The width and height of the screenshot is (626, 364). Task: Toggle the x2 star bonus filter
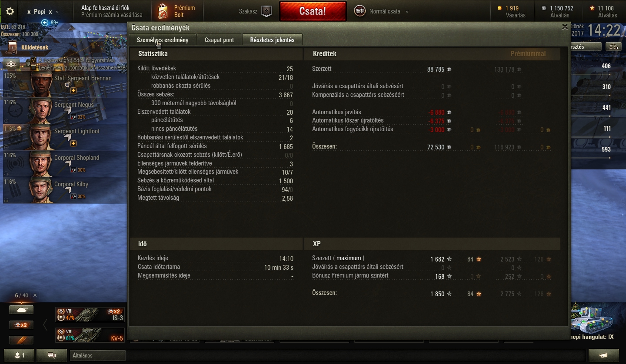21,324
